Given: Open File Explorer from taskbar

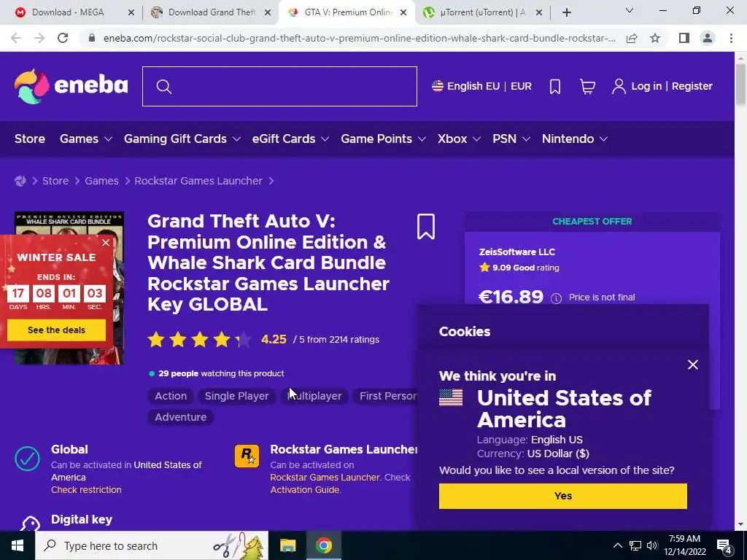Looking at the screenshot, I should (x=287, y=545).
